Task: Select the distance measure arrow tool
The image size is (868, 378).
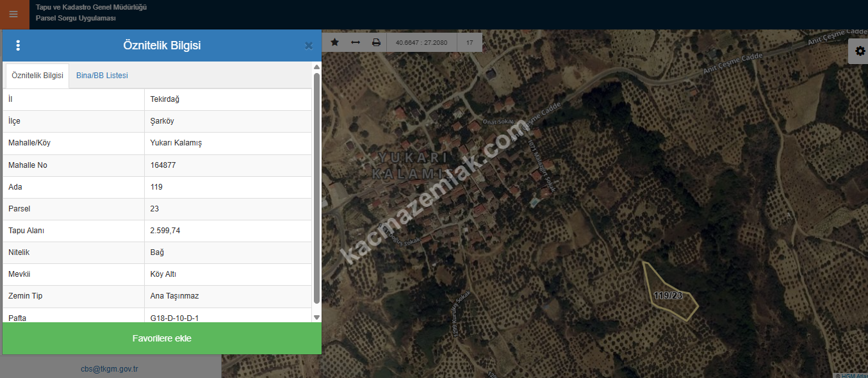Action: pyautogui.click(x=356, y=42)
